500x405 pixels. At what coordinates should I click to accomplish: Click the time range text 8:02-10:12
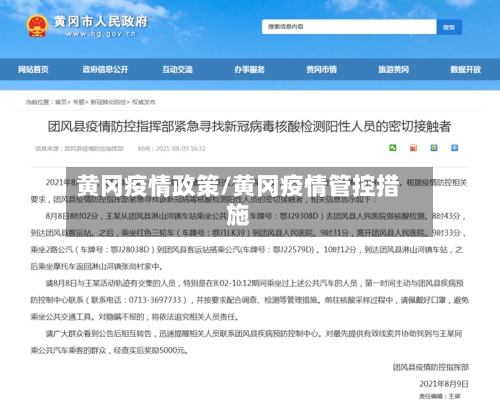(x=232, y=283)
